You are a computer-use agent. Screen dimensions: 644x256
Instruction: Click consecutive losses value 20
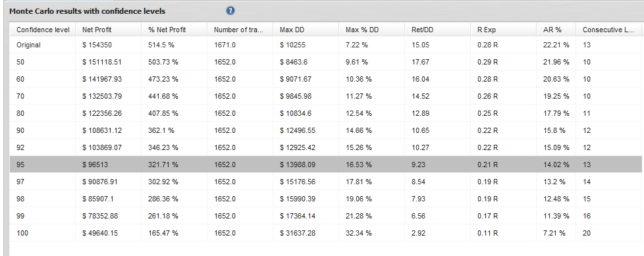(x=587, y=233)
